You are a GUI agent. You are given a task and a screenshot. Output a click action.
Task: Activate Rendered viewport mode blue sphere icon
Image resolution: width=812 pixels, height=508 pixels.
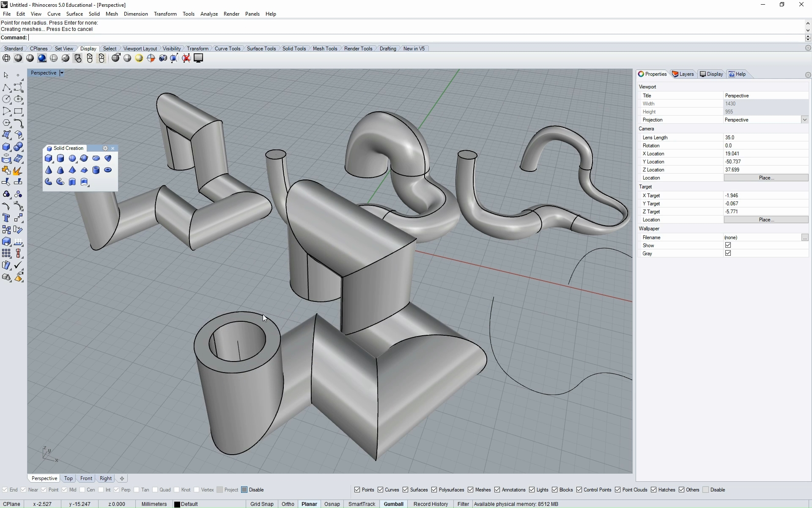pyautogui.click(x=42, y=58)
